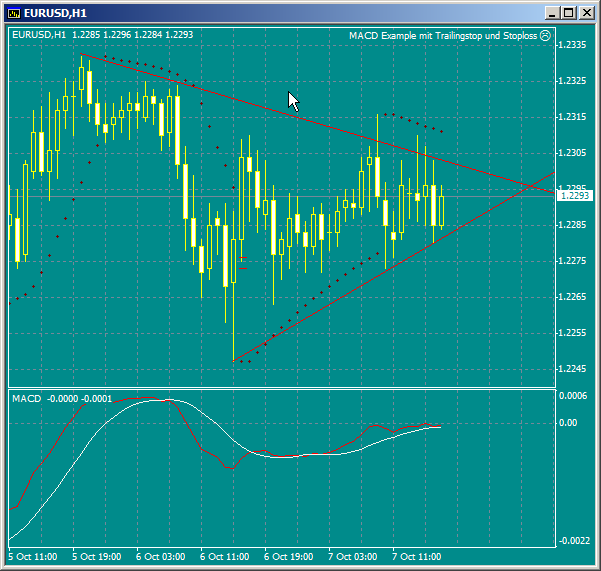The image size is (601, 571).
Task: Maximize the EURUSD,H1 chart window
Action: coord(569,12)
